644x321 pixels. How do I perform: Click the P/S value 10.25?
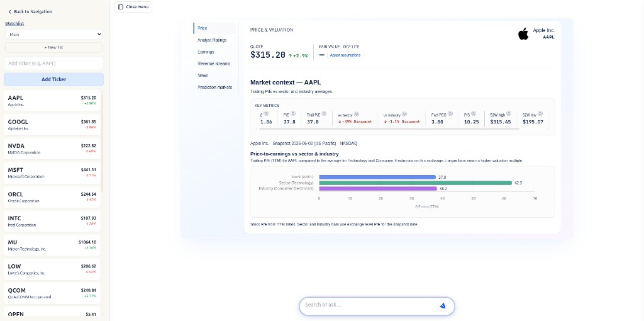(471, 122)
